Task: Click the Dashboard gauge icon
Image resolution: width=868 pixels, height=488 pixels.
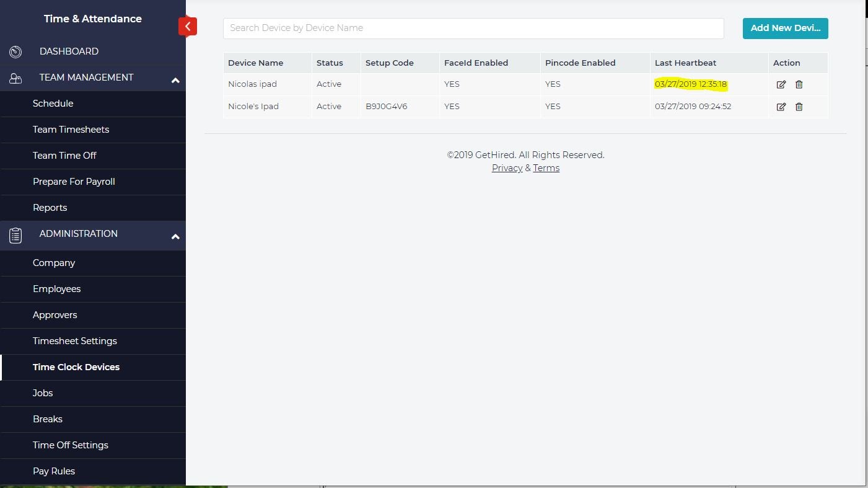Action: click(x=15, y=52)
